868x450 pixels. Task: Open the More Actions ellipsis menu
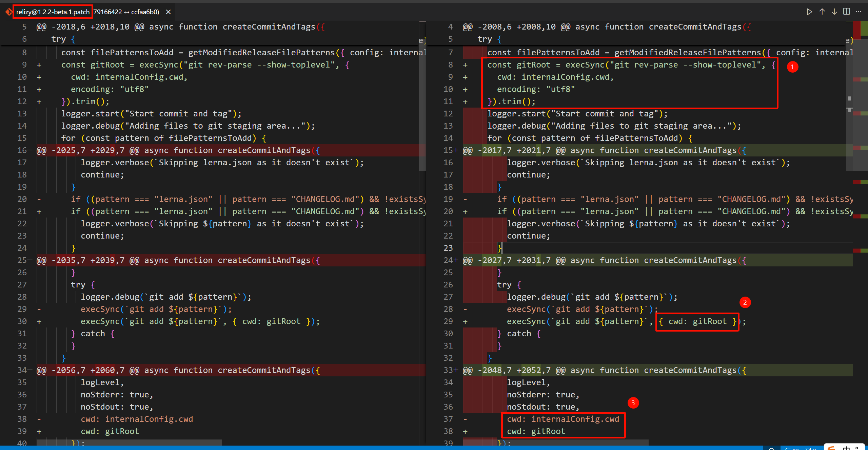859,12
